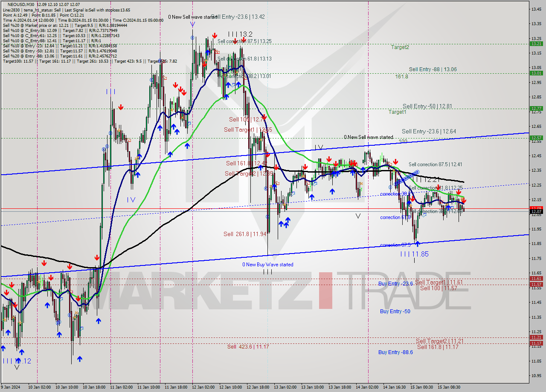546x392 pixels.
Task: Click 'Sell Entry -23.6 | 12.64' label
Action: [x=429, y=132]
